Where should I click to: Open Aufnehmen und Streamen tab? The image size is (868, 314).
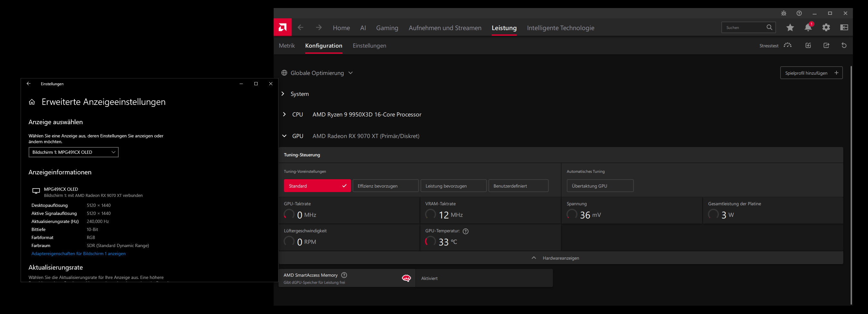click(x=445, y=28)
